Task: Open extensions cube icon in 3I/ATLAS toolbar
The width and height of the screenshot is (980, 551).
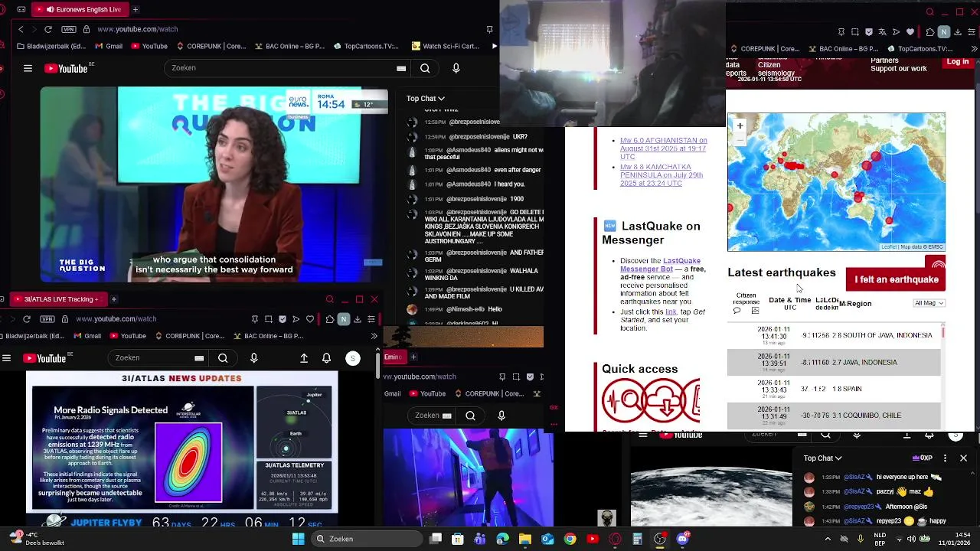Action: (330, 319)
